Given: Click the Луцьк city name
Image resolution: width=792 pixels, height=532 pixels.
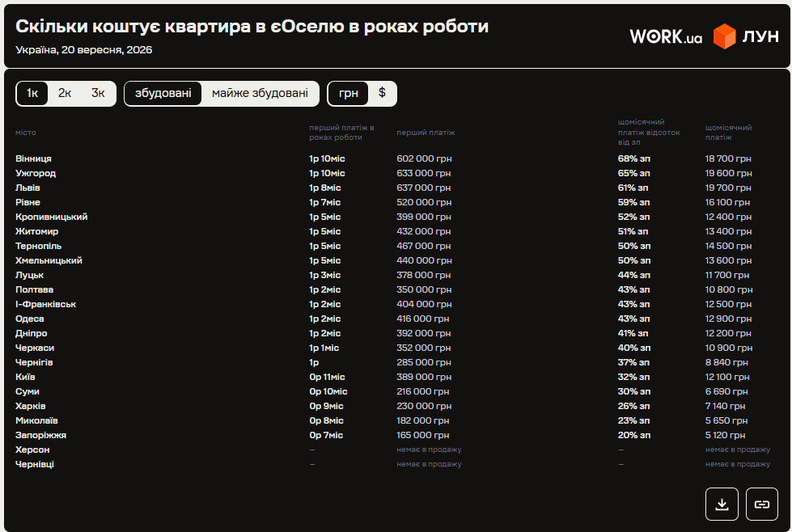Looking at the screenshot, I should 29,275.
